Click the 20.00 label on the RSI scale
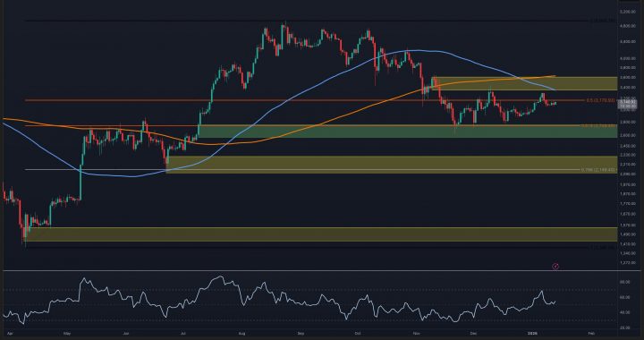 [x=624, y=327]
